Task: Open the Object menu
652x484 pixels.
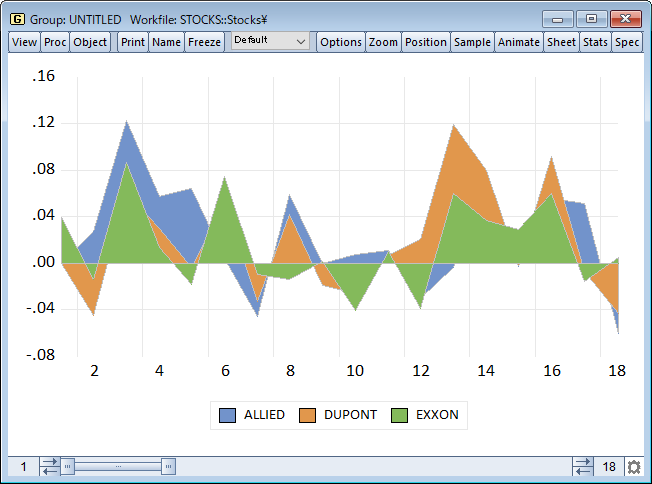Action: pyautogui.click(x=90, y=42)
